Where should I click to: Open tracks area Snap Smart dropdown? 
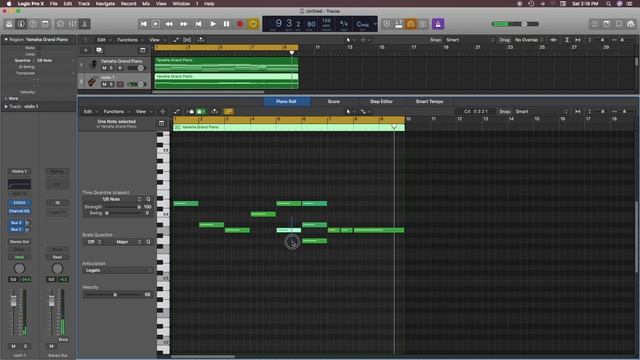(470, 40)
